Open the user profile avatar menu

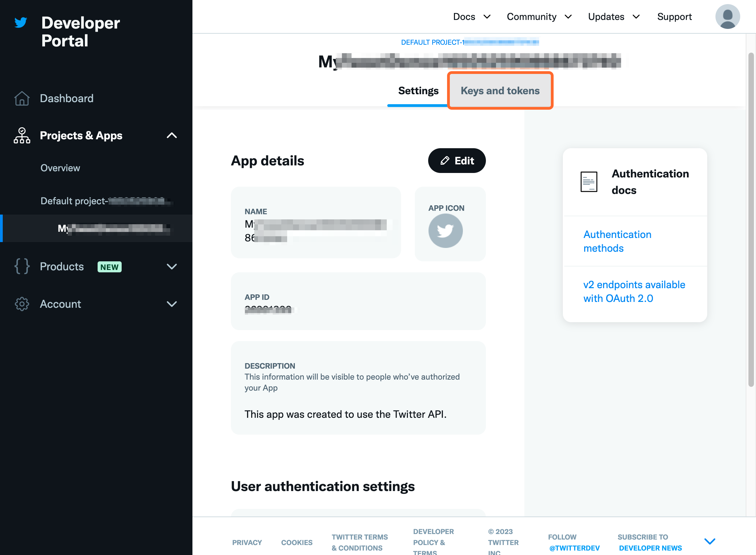tap(727, 17)
